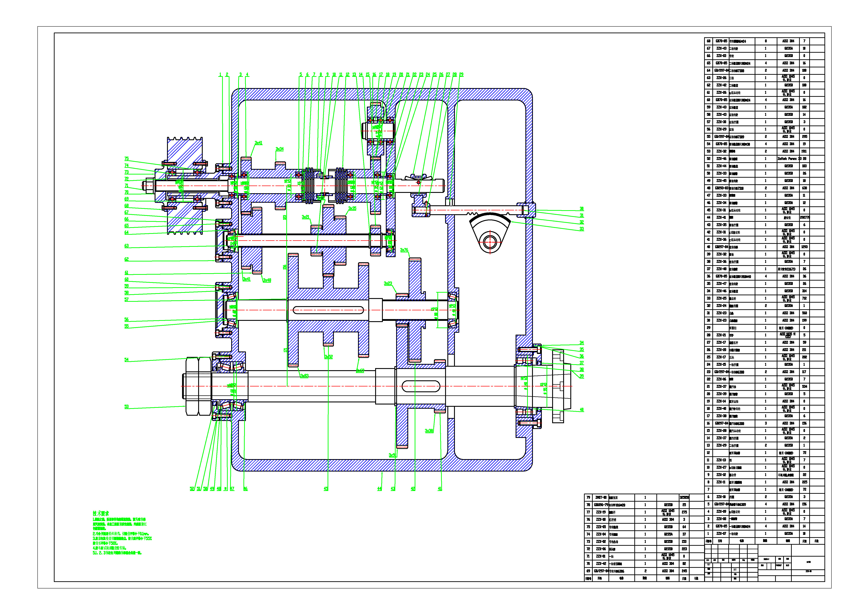The image size is (868, 614).
Task: Click item number 68 in parts table
Action: (x=708, y=41)
